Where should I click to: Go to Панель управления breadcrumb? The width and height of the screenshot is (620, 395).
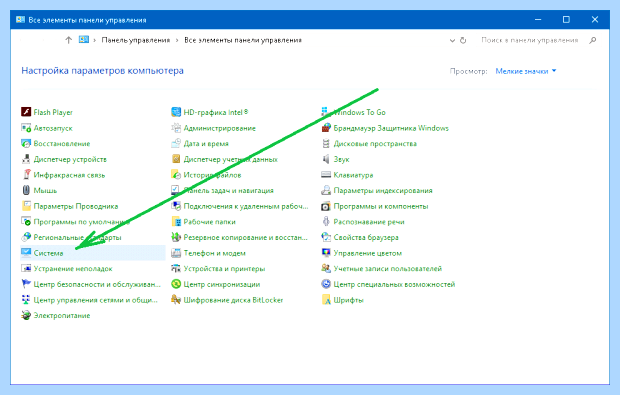click(x=136, y=40)
